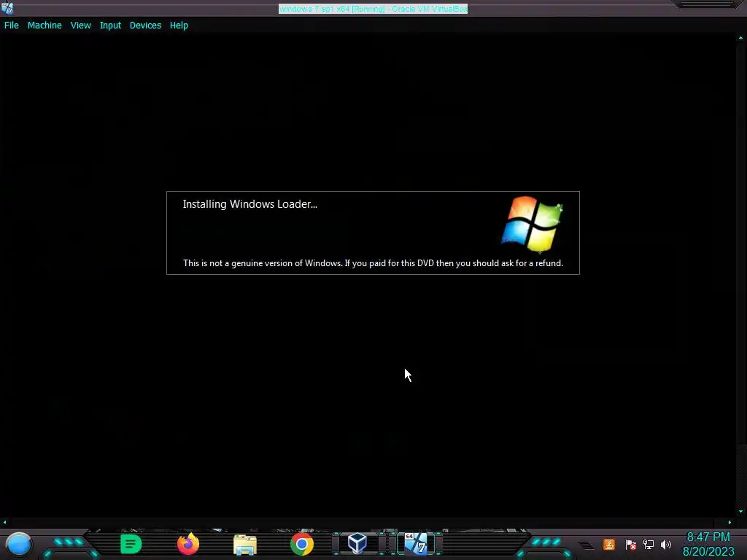Show hidden tray icons arrow
The height and width of the screenshot is (560, 747).
pos(587,545)
